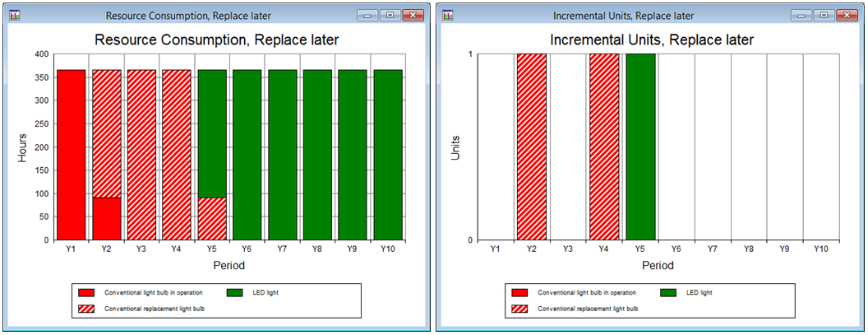
Task: Click the green Y9 bar in Resource Consumption
Action: [353, 156]
